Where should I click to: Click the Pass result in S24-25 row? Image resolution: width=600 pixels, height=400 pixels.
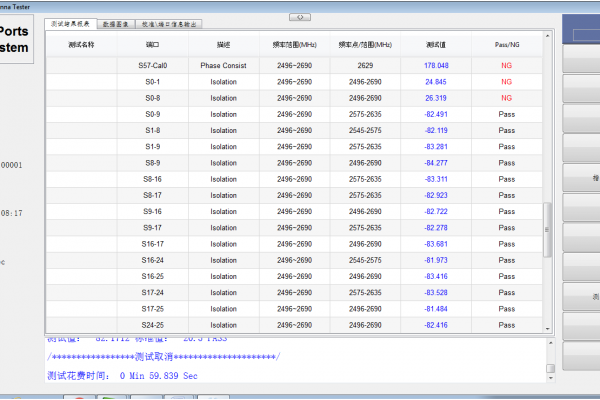coord(507,325)
